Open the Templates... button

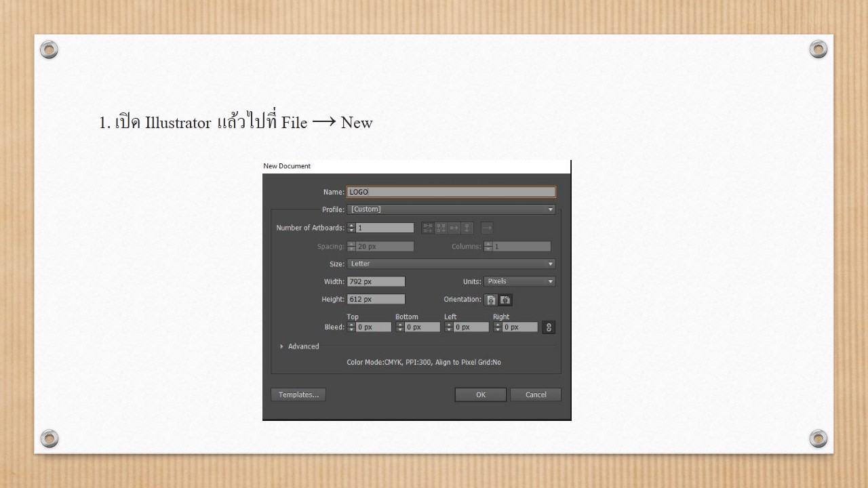point(298,394)
